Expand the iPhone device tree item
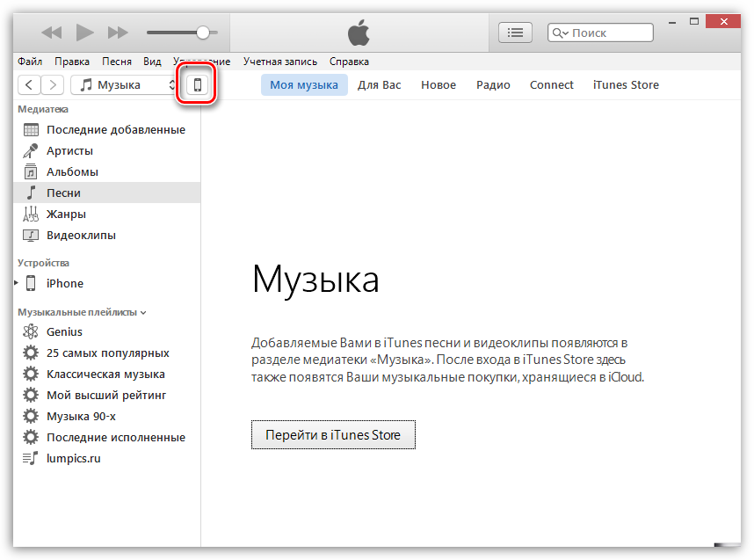Image resolution: width=754 pixels, height=560 pixels. pos(17,283)
